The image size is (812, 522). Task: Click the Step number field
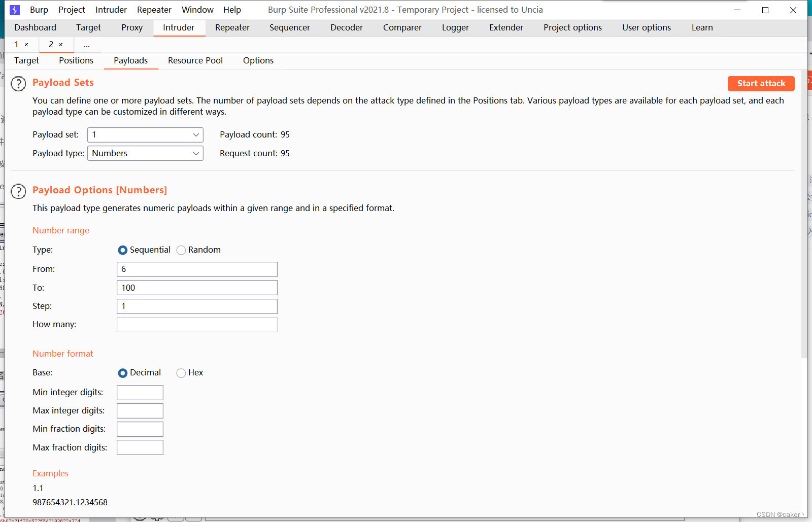pyautogui.click(x=197, y=306)
